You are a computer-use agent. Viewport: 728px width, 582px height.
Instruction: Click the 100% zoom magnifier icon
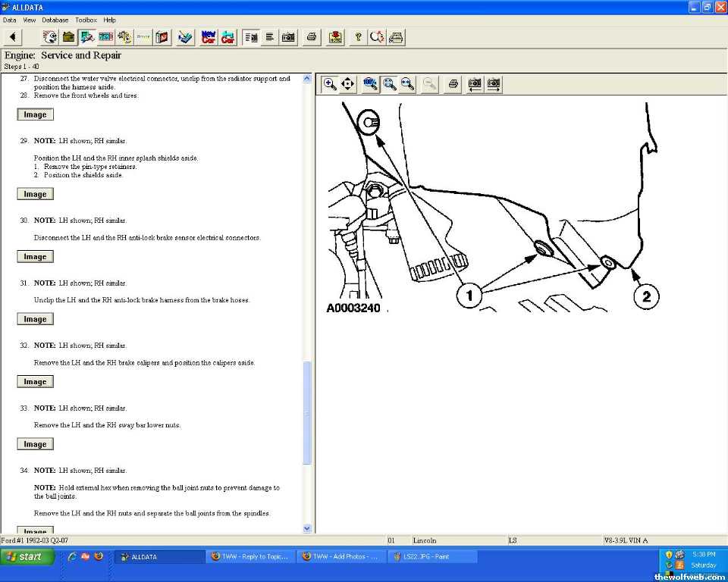pyautogui.click(x=371, y=84)
